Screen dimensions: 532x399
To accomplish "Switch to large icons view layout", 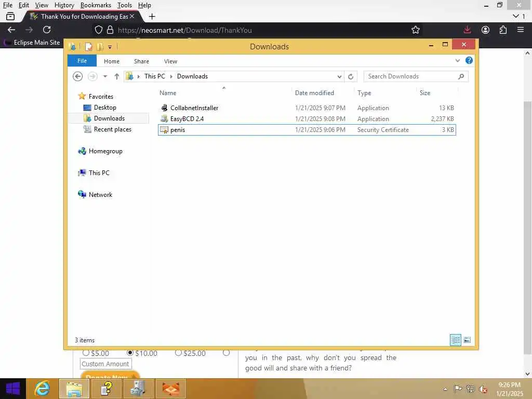I will coord(467,340).
